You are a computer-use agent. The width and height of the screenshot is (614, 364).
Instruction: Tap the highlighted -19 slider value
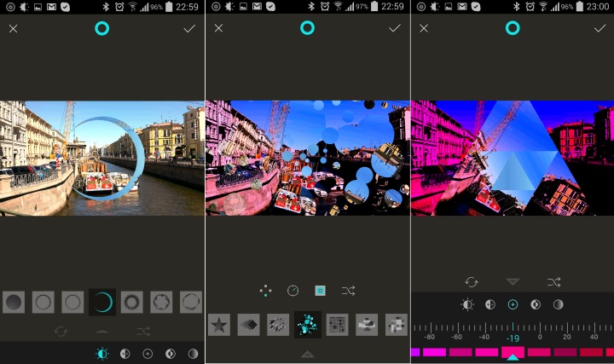[513, 338]
